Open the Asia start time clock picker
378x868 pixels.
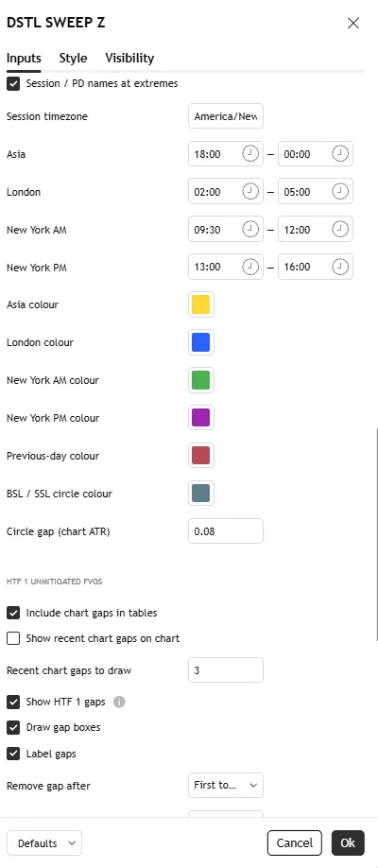pos(250,154)
